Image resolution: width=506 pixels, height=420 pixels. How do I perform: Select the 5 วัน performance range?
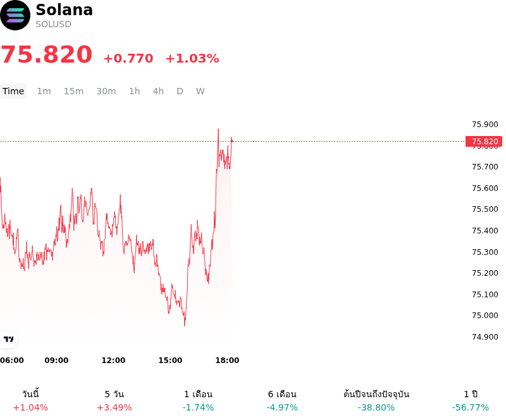point(114,400)
